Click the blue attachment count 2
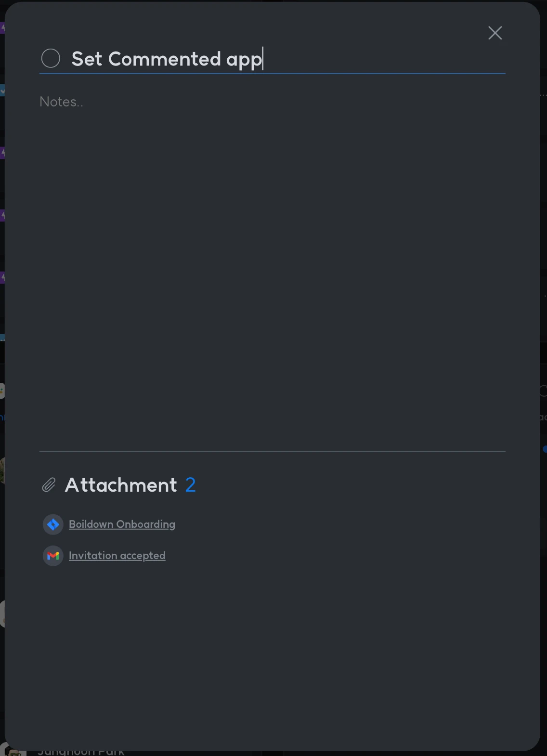The width and height of the screenshot is (547, 756). pos(191,485)
